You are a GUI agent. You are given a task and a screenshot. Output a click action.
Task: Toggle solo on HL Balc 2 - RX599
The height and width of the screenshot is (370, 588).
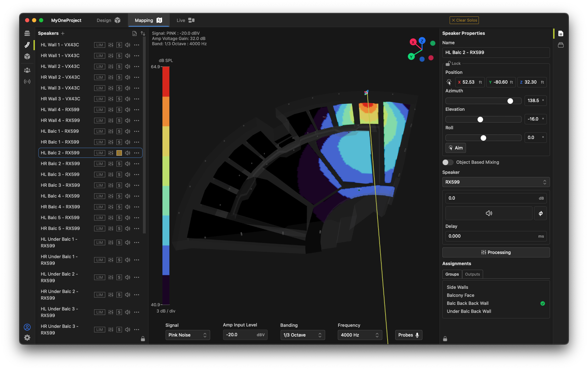pyautogui.click(x=119, y=153)
